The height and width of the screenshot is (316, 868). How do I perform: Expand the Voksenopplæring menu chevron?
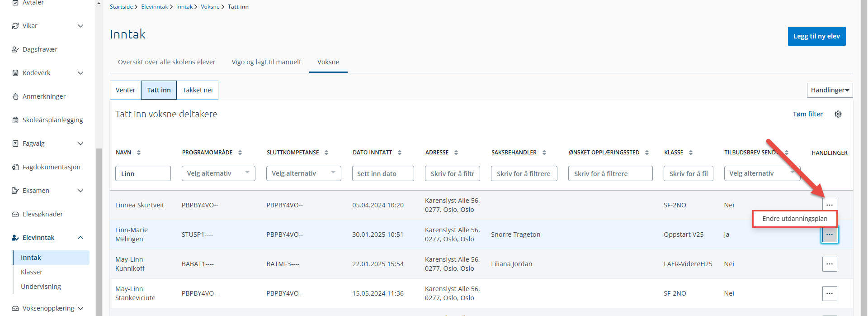tap(80, 308)
